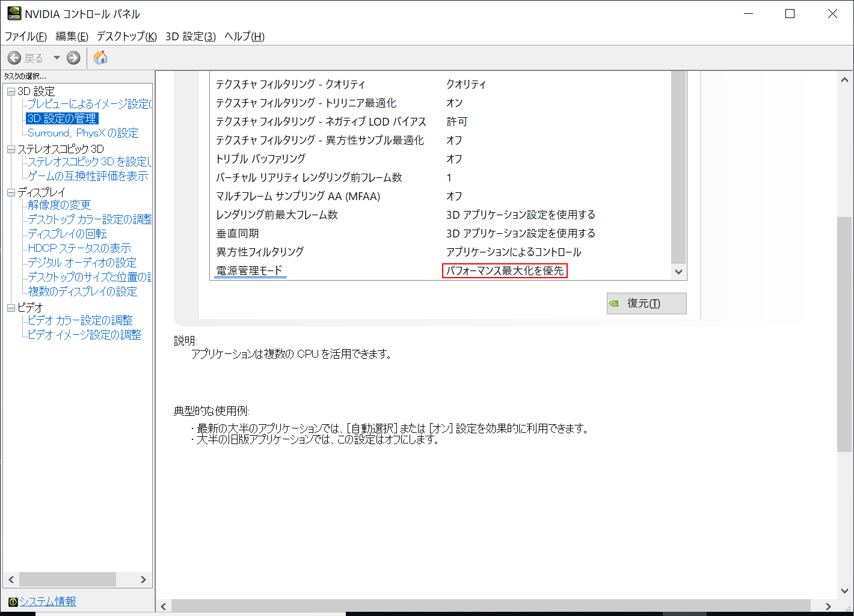854x616 pixels.
Task: Select the 電源管理モード setting row
Action: pos(440,270)
